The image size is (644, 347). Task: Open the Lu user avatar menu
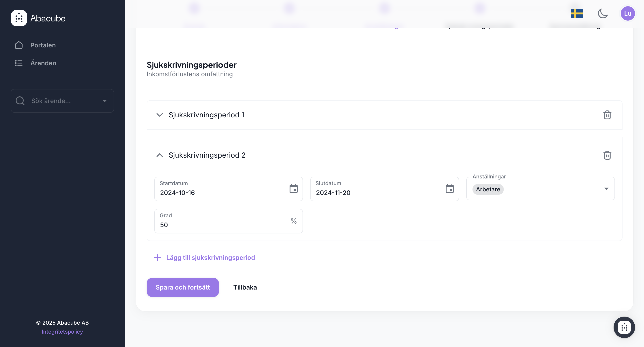click(627, 13)
